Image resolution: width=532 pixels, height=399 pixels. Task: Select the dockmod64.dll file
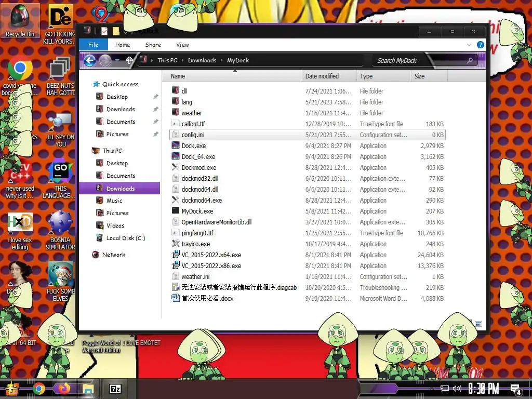coord(199,189)
